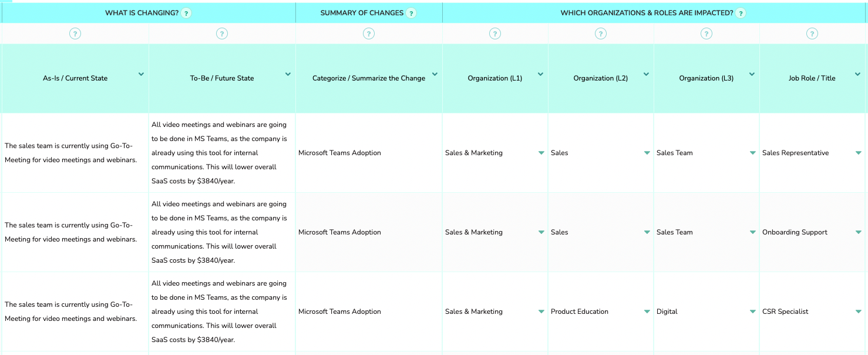Expand the To-Be / Future State header chevron
This screenshot has height=355, width=868.
tap(288, 75)
